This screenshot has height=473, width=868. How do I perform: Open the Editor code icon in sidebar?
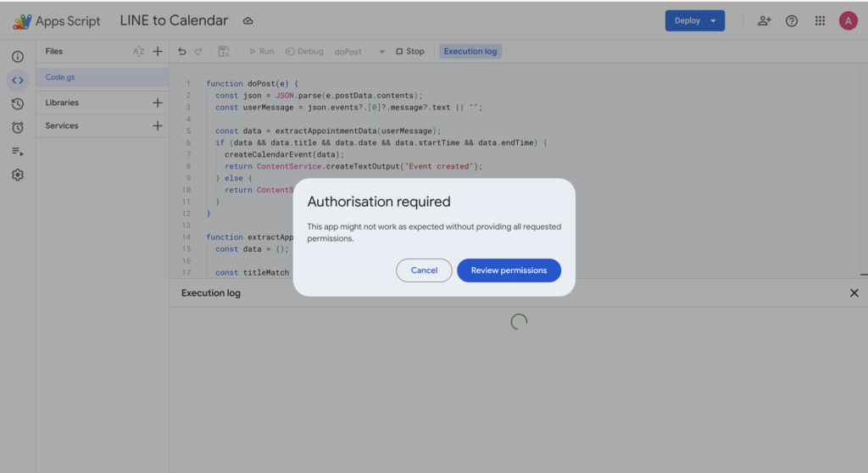click(x=17, y=81)
